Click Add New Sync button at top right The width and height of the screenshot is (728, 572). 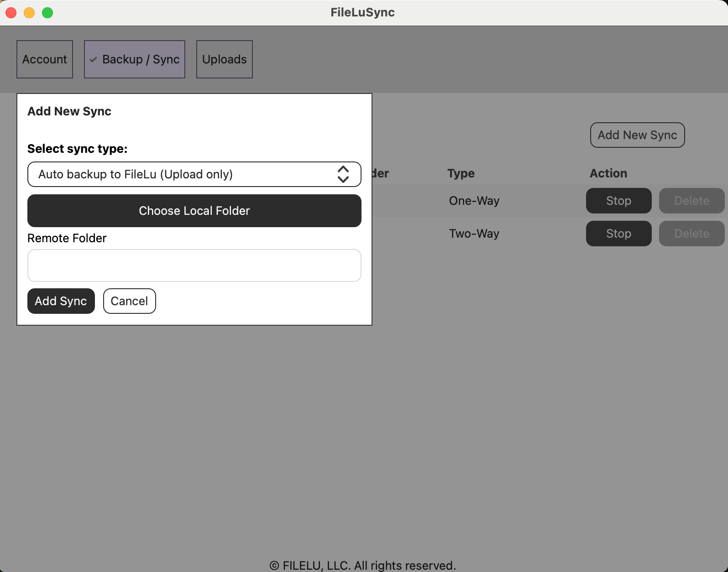(x=638, y=135)
